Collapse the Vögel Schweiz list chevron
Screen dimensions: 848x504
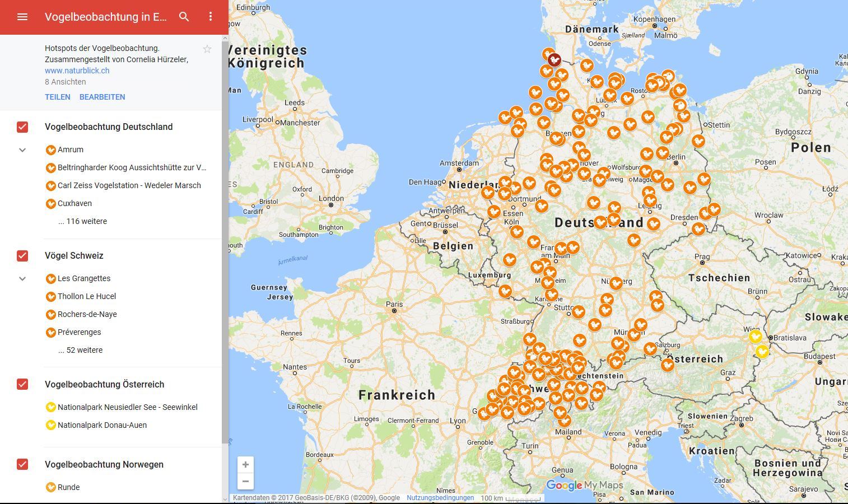[x=22, y=279]
